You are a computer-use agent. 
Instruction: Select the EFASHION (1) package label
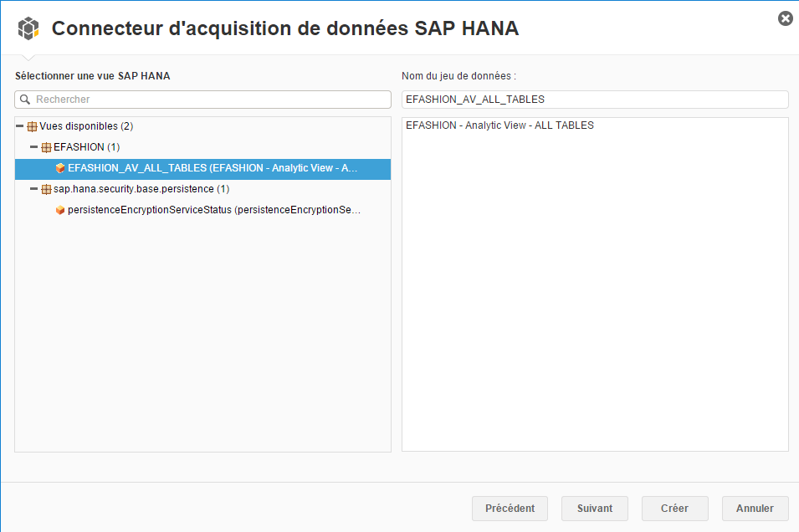point(87,146)
